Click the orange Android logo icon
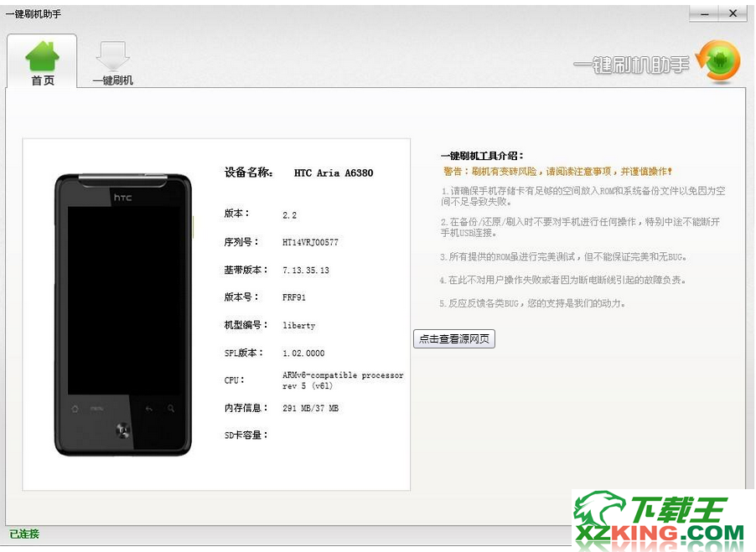The height and width of the screenshot is (552, 756). 718,62
